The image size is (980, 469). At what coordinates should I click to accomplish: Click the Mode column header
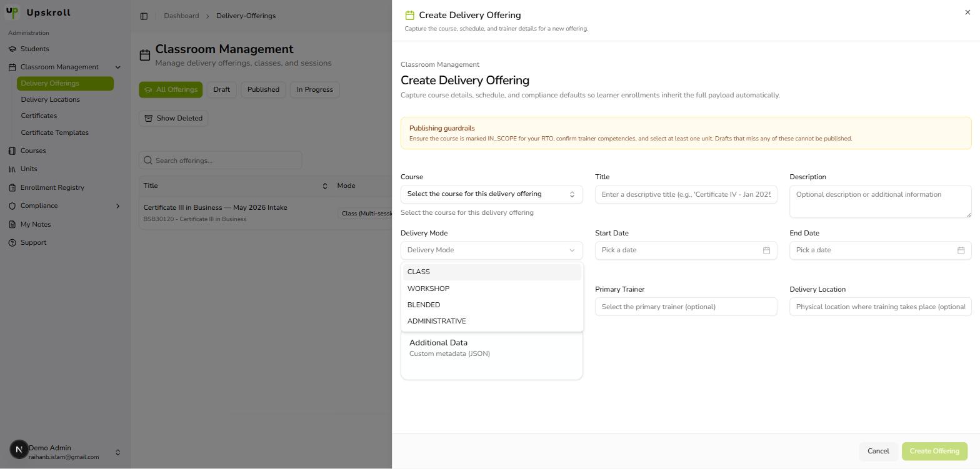tap(346, 185)
